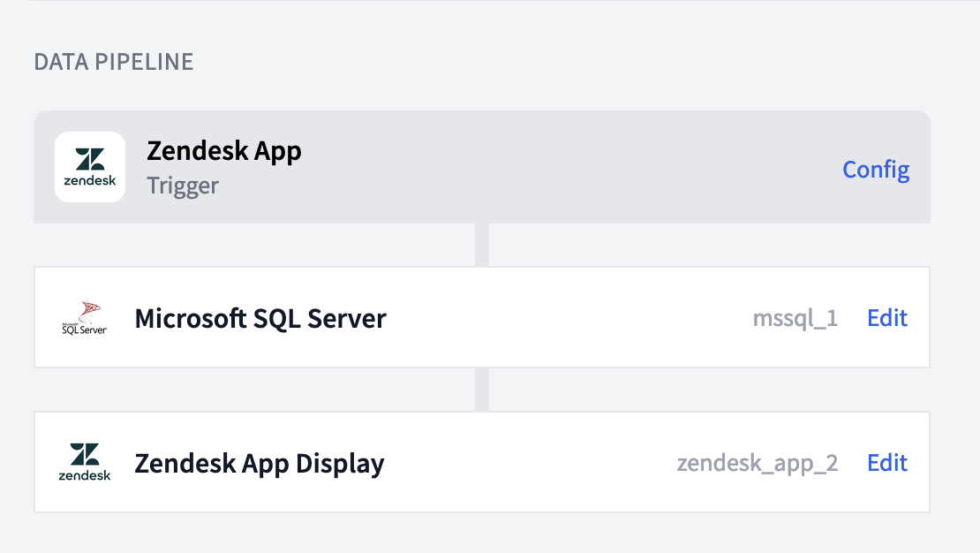Select the Zendesk icon in the bottom card
Viewport: 980px width, 553px height.
click(84, 462)
